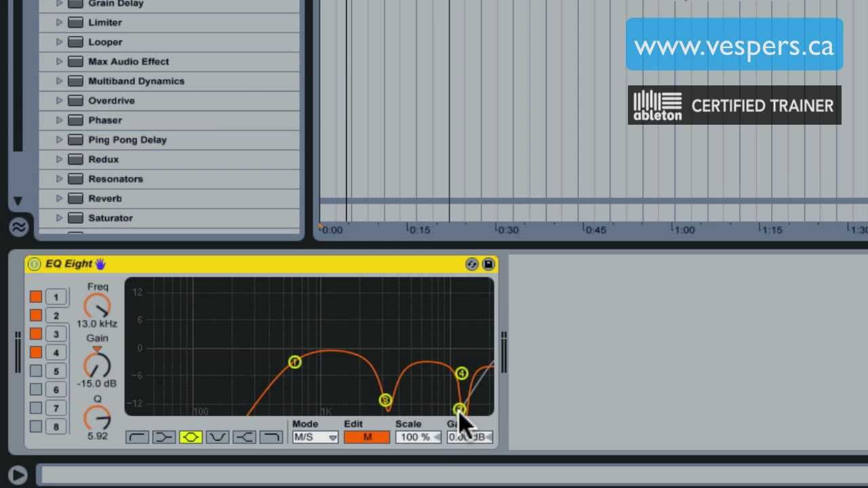The image size is (868, 488).
Task: Select the low shelf filter shape
Action: [164, 437]
